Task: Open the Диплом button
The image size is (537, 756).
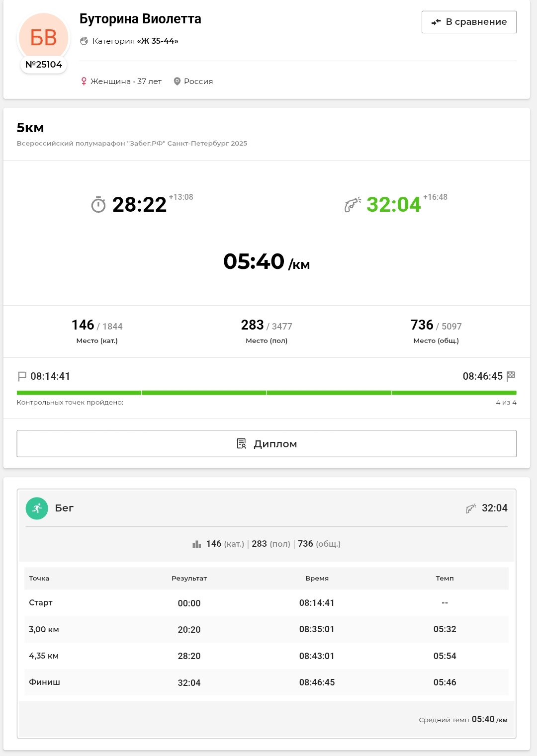Action: [267, 443]
